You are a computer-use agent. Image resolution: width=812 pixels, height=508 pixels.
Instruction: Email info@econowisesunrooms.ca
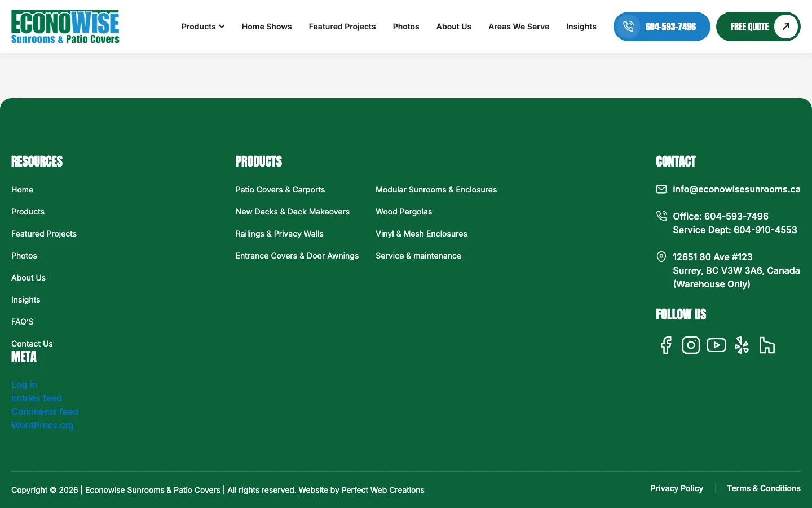[x=736, y=189]
